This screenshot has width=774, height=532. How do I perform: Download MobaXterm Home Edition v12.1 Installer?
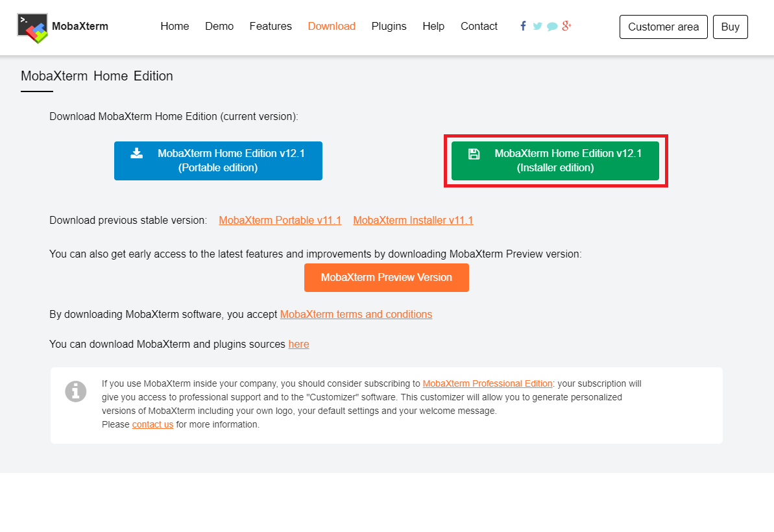click(555, 161)
